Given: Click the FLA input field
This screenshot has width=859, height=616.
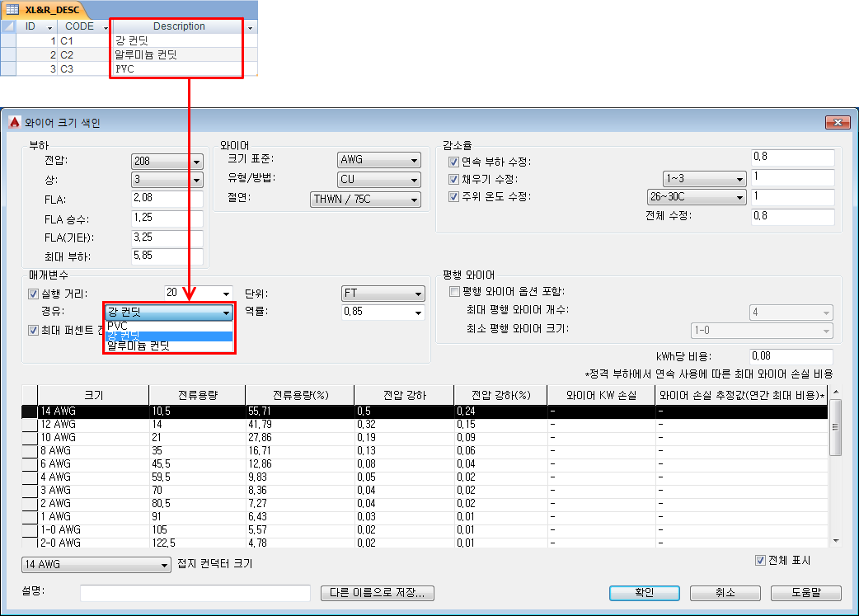Looking at the screenshot, I should [167, 199].
